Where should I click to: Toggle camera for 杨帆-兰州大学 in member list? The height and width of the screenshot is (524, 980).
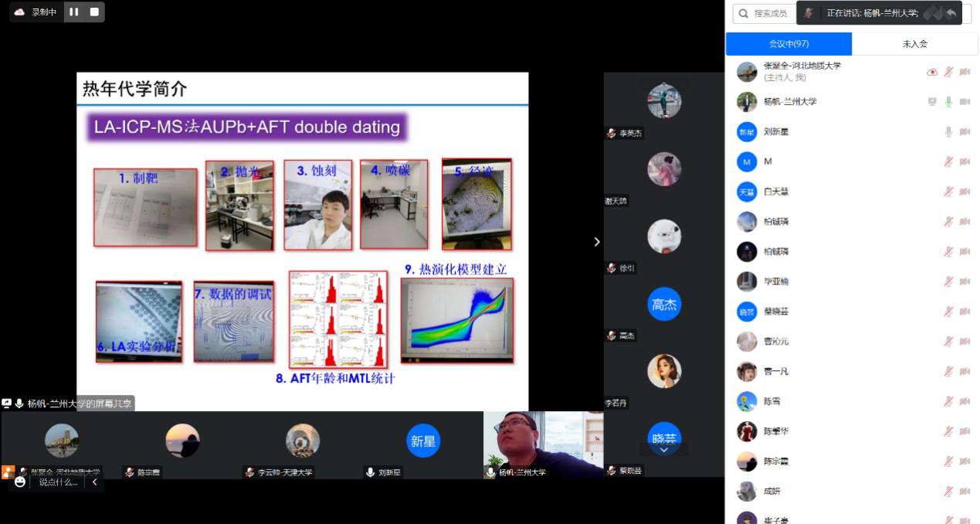[965, 102]
